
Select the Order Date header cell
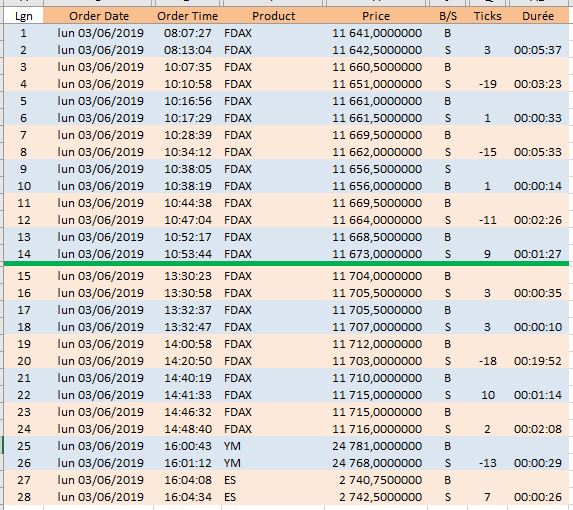click(99, 16)
